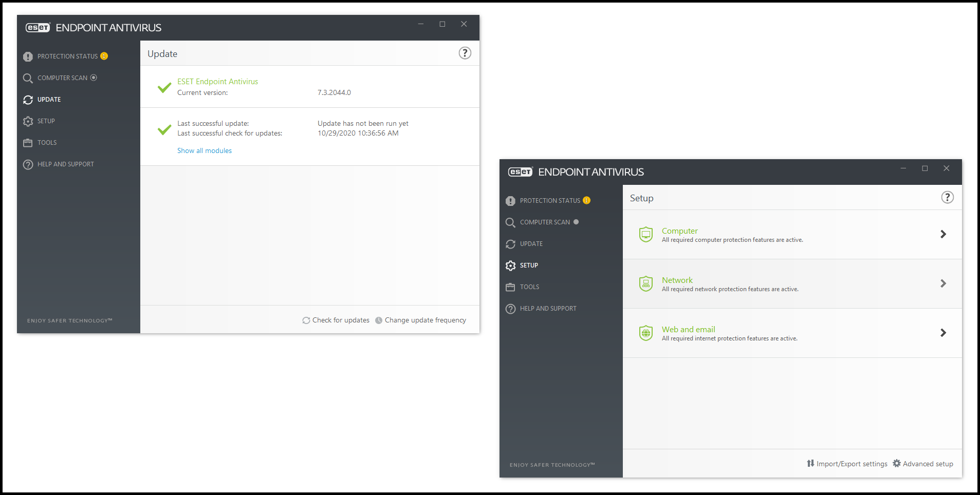Click the Web and email shield icon in Setup

pyautogui.click(x=646, y=333)
